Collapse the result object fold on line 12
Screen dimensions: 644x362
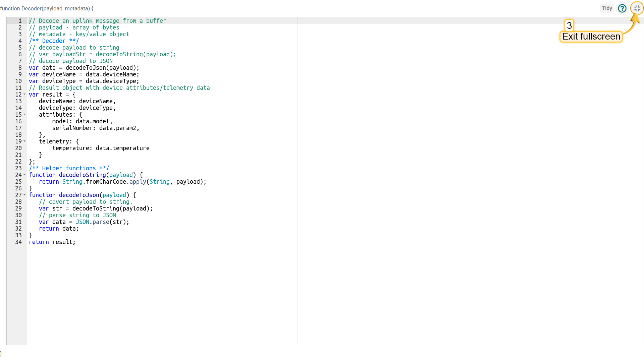pos(24,95)
